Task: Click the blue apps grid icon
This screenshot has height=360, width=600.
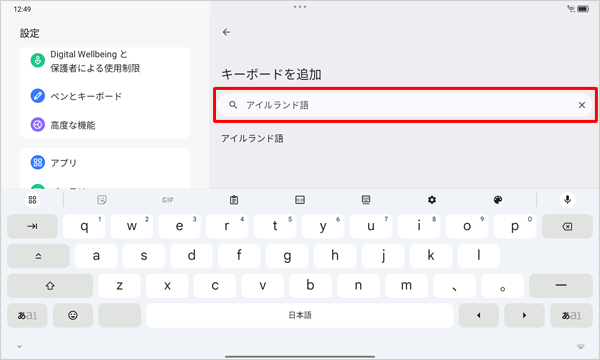Action: 38,162
